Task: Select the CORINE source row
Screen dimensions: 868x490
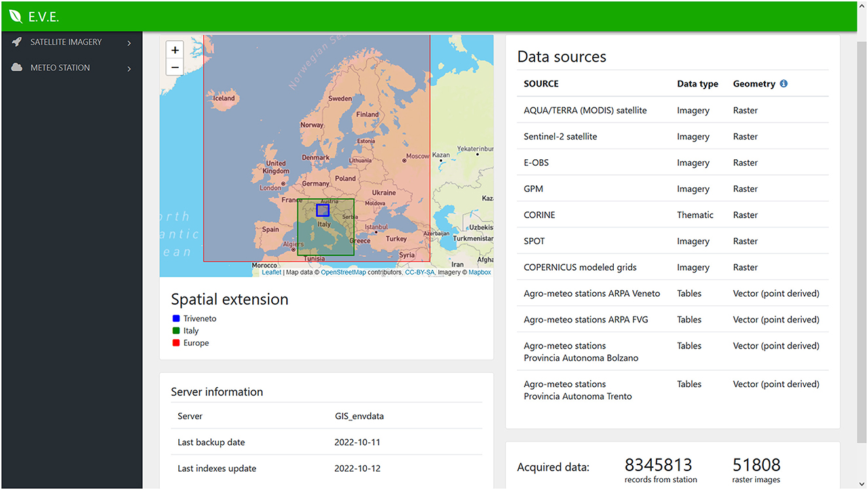Action: (x=672, y=215)
